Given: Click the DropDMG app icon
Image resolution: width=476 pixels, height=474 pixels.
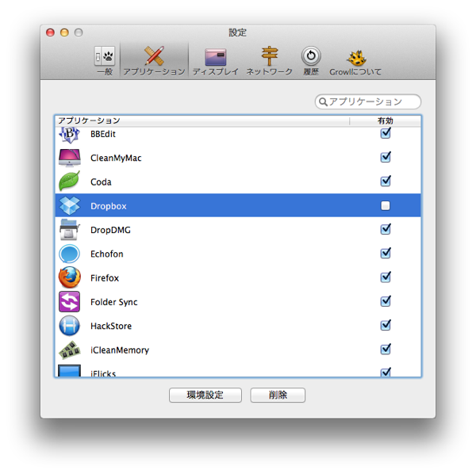Looking at the screenshot, I should pyautogui.click(x=70, y=230).
